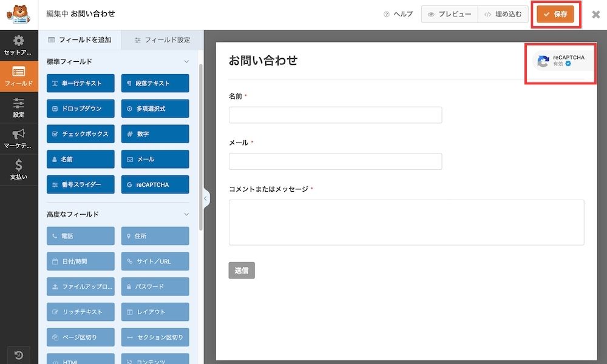Add a メール email field
Image resolution: width=607 pixels, height=364 pixels.
[x=155, y=160]
